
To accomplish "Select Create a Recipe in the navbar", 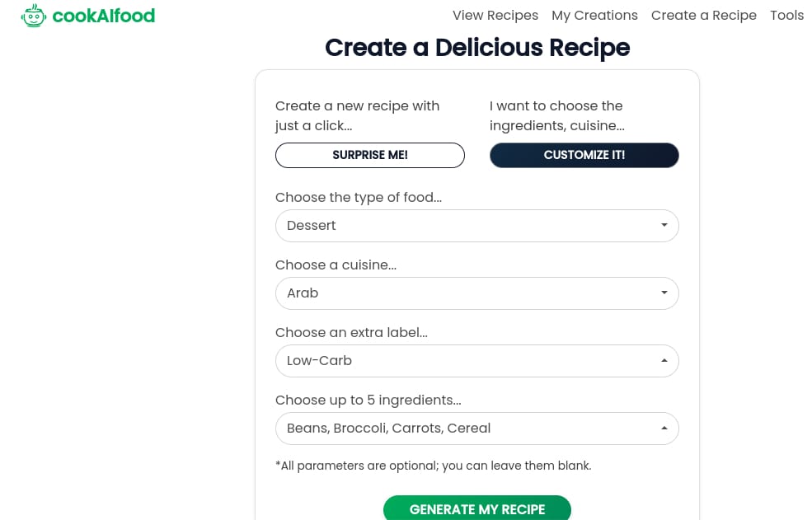I will tap(704, 15).
